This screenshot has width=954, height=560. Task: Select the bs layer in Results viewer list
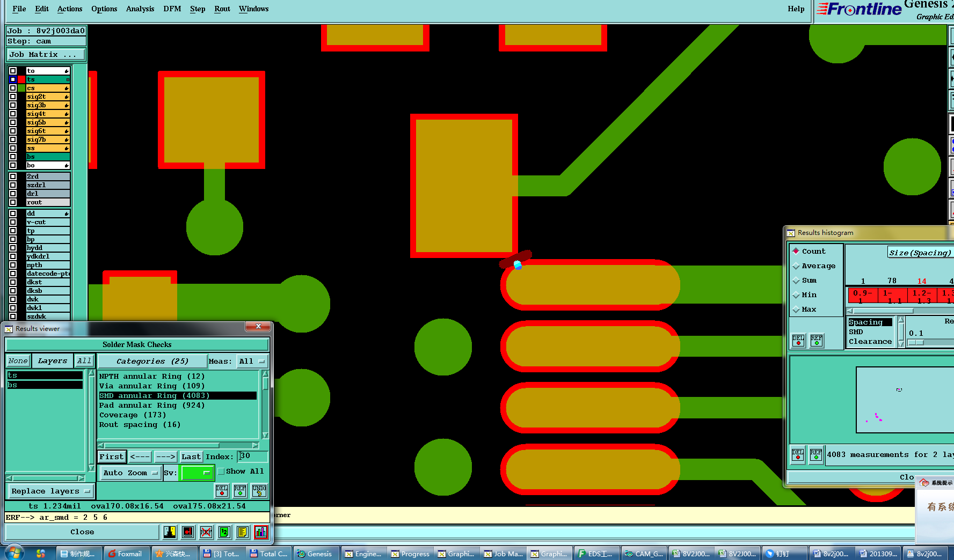45,385
